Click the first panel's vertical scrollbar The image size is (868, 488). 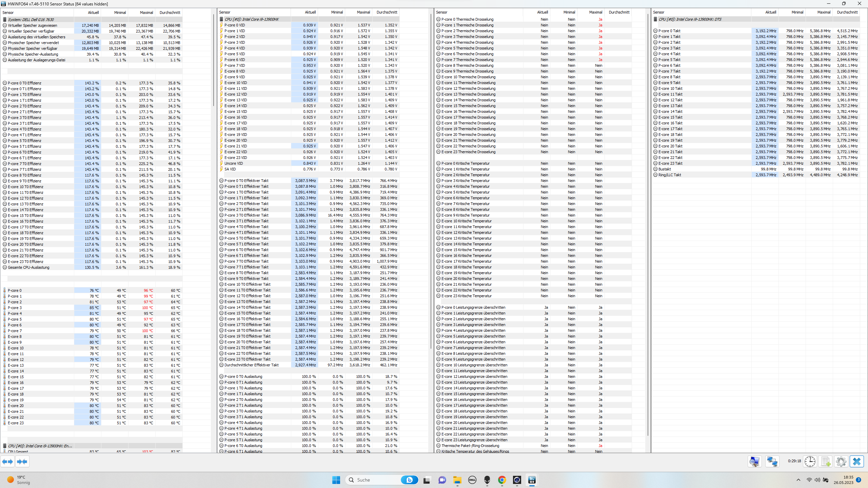213,59
